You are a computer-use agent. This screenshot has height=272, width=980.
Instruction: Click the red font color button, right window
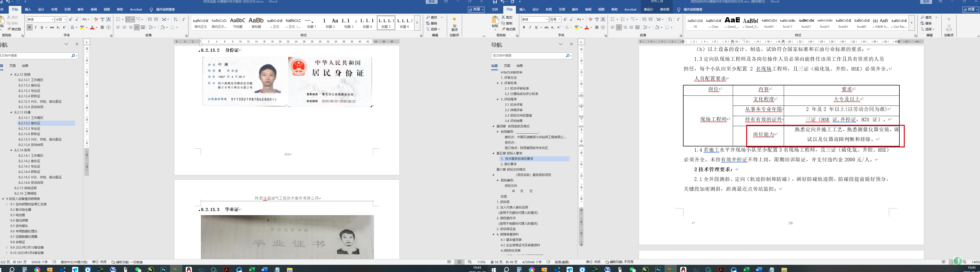click(587, 27)
